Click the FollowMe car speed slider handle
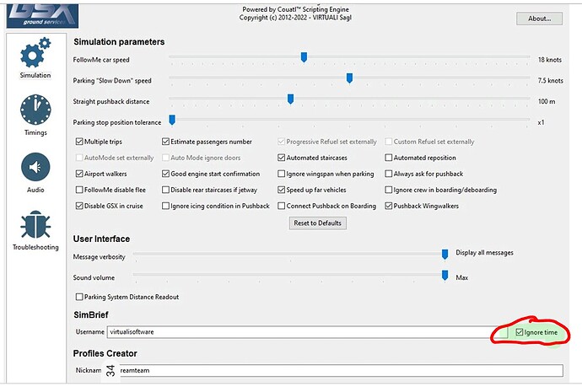The image size is (582, 392). (x=304, y=57)
